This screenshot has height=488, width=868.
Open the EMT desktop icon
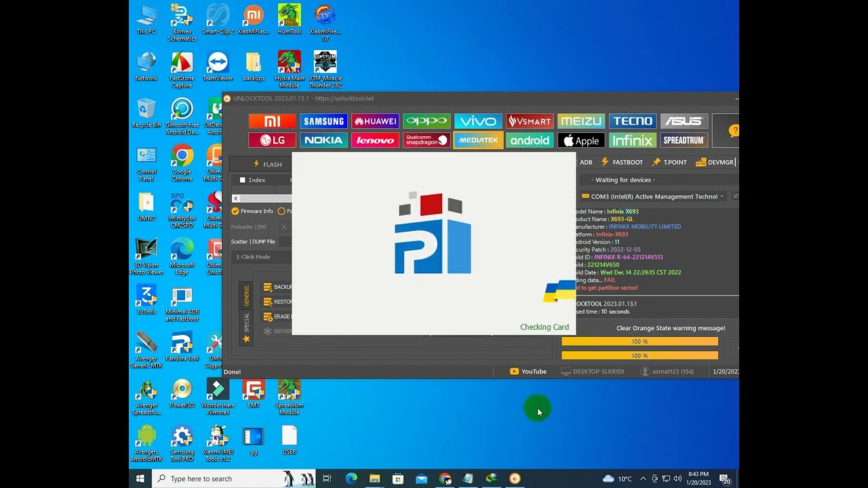pos(254,394)
